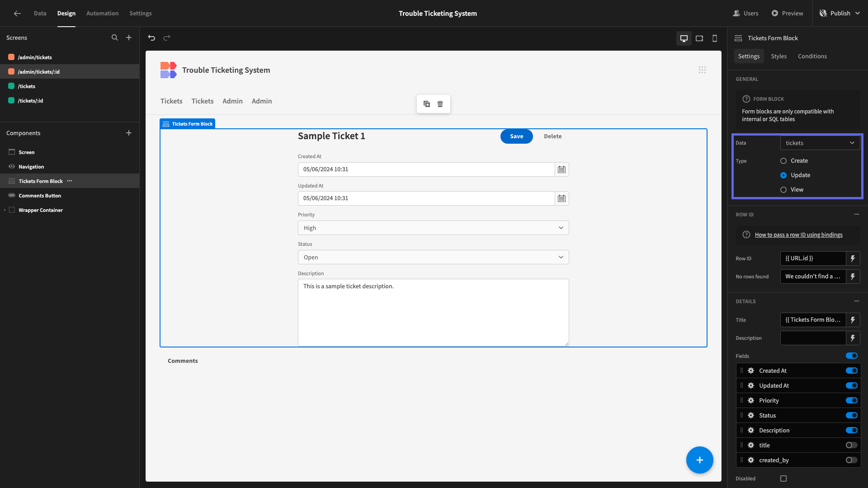This screenshot has height=488, width=868.
Task: Delete component using trash icon
Action: click(x=440, y=104)
